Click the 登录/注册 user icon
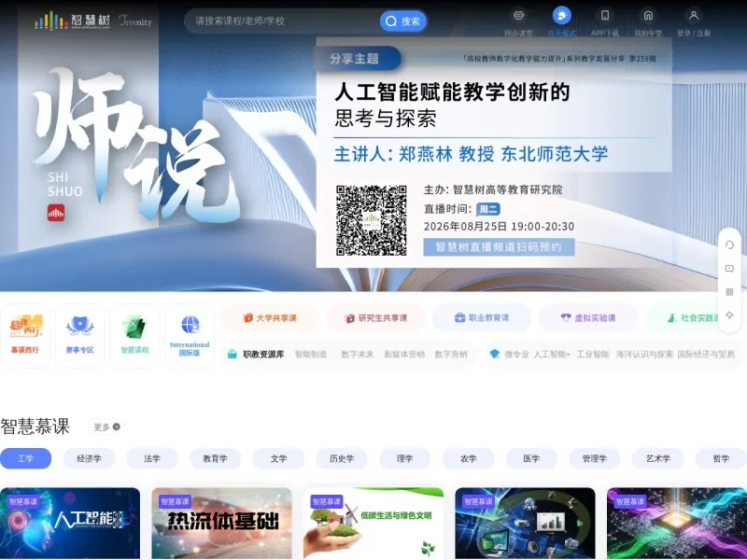Image resolution: width=747 pixels, height=560 pixels. [x=694, y=16]
